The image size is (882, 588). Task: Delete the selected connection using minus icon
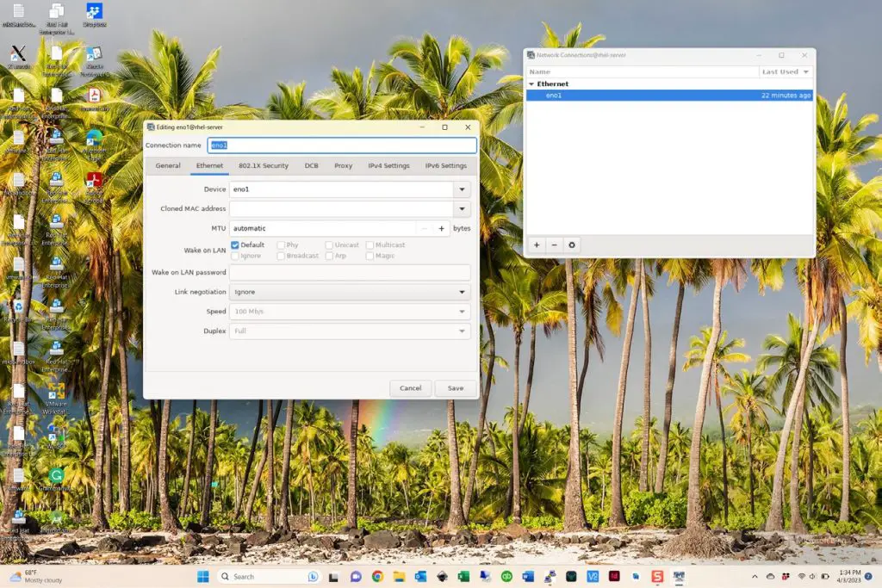click(554, 245)
